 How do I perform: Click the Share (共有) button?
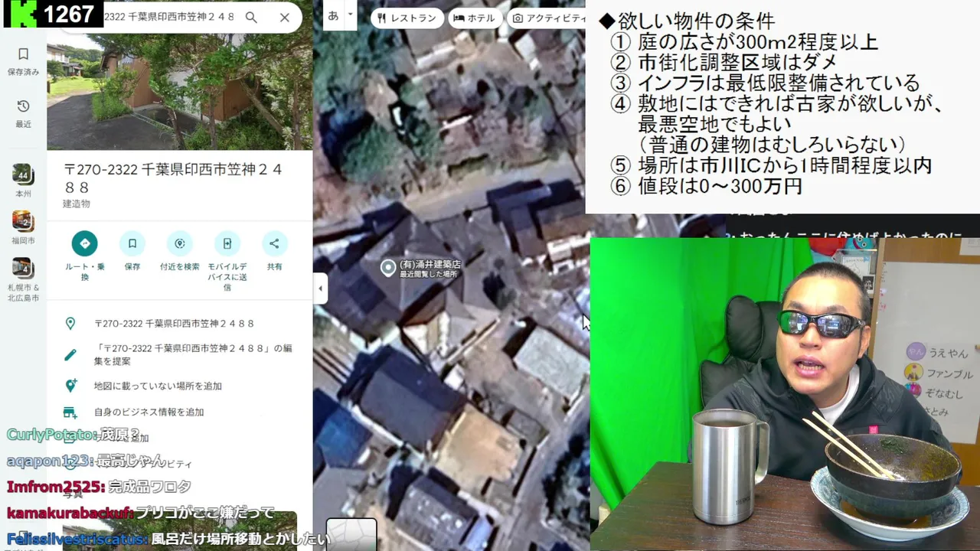[274, 243]
